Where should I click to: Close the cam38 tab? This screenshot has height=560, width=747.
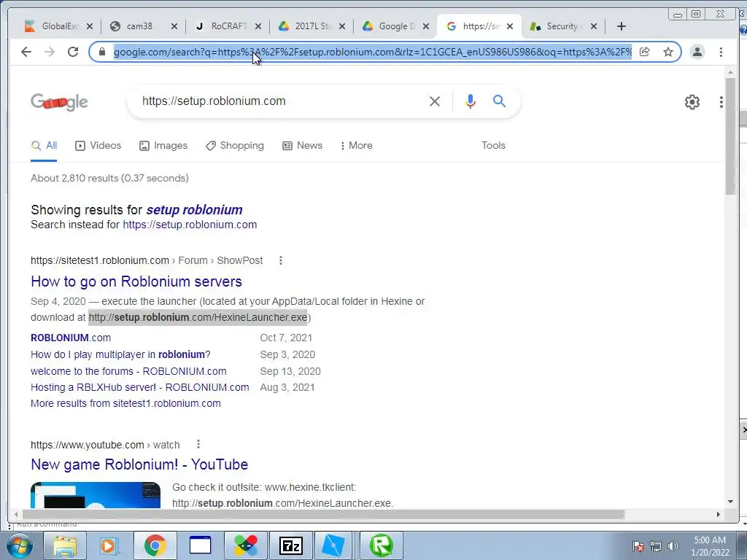(x=174, y=26)
